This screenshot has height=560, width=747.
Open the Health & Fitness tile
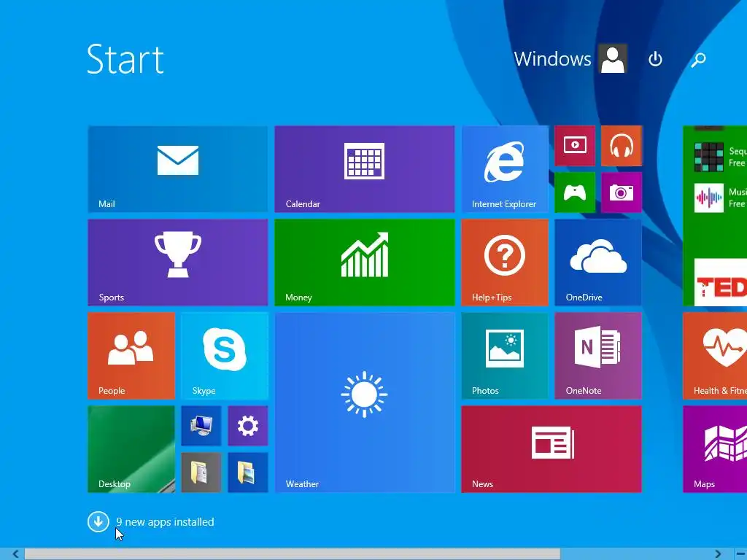[x=715, y=356]
